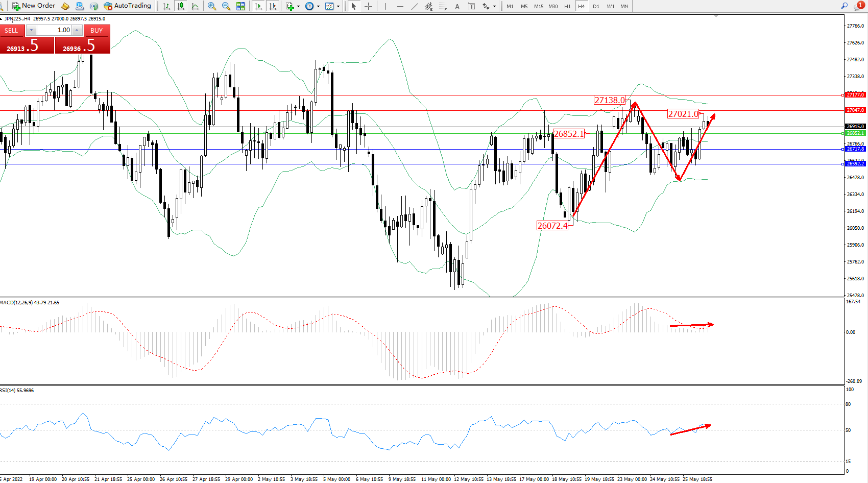Click the Zoom Out magnifier icon
This screenshot has height=483, width=868.
226,6
